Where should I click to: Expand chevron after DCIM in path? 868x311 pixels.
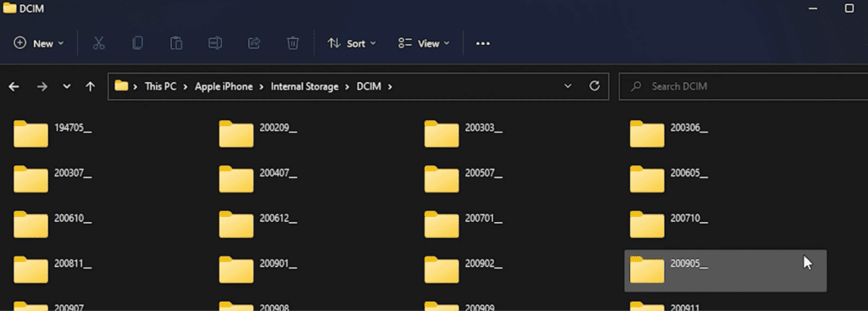[390, 86]
